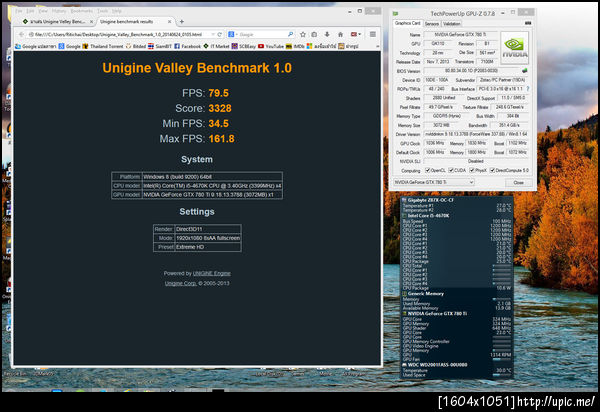Follow the UNIGINE Engine link
Screen dimensions: 600x412
coord(212,273)
